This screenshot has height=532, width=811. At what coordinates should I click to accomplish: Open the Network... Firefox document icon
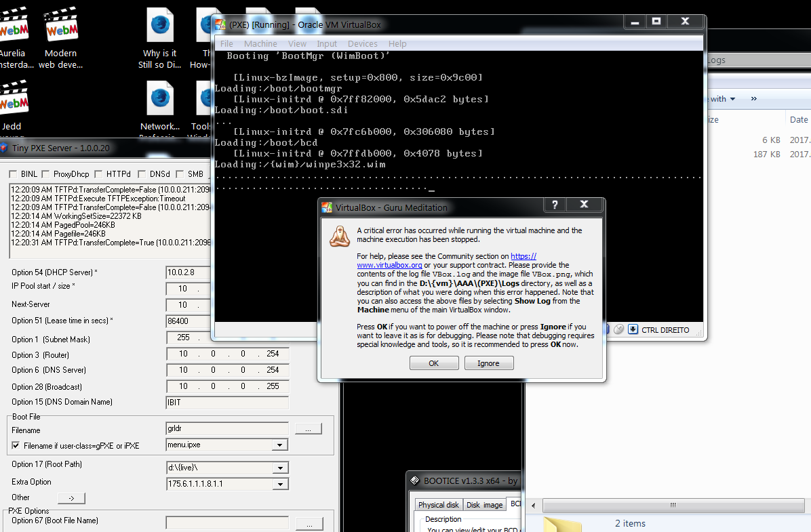[160, 106]
